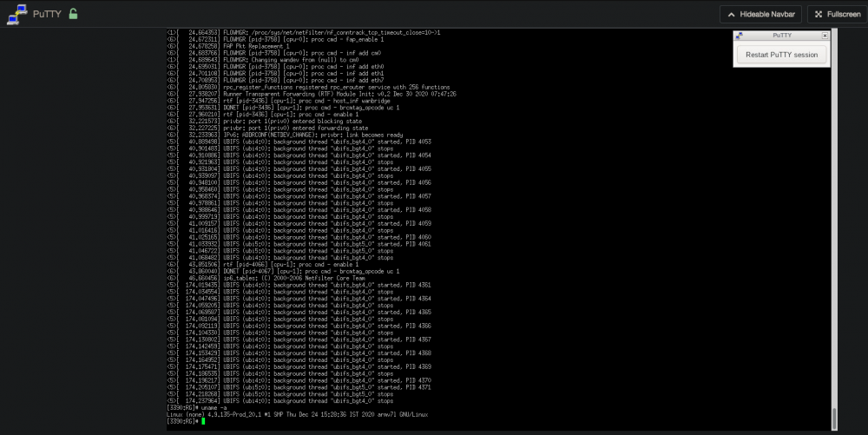Click the 'PuTTY' title text in navbar
The image size is (868, 435).
(x=47, y=15)
